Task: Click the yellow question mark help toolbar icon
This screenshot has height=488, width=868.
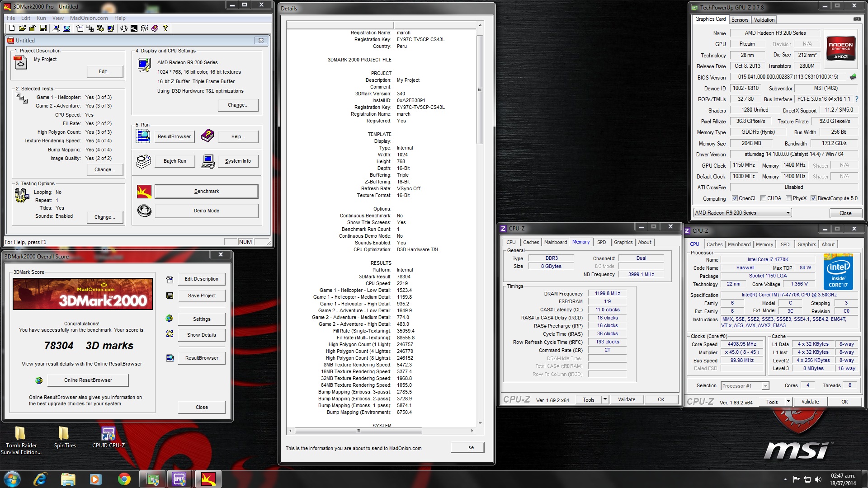Action: (165, 28)
